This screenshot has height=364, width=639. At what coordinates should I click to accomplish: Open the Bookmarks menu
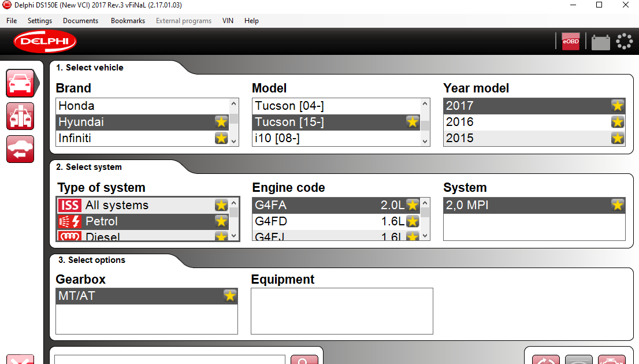128,21
